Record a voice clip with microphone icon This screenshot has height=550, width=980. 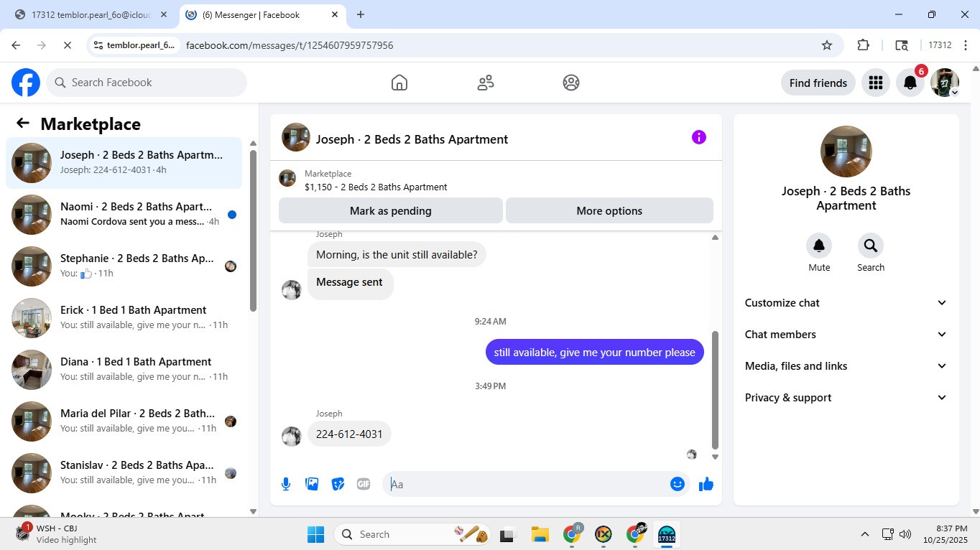286,484
